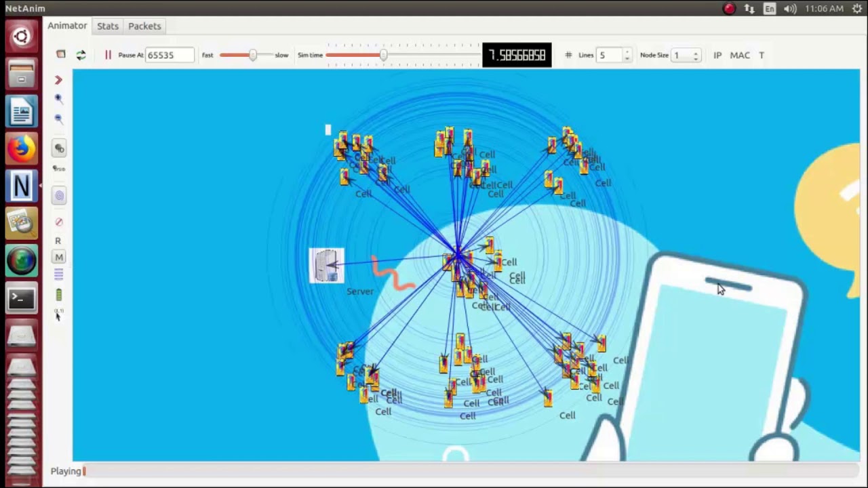Open the En keyboard layout menu

coord(770,9)
